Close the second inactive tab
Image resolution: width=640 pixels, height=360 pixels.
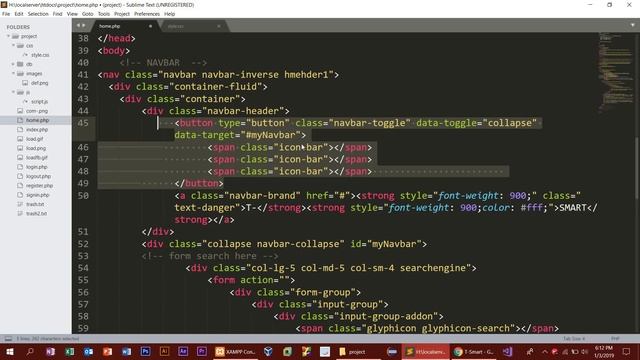pyautogui.click(x=219, y=26)
